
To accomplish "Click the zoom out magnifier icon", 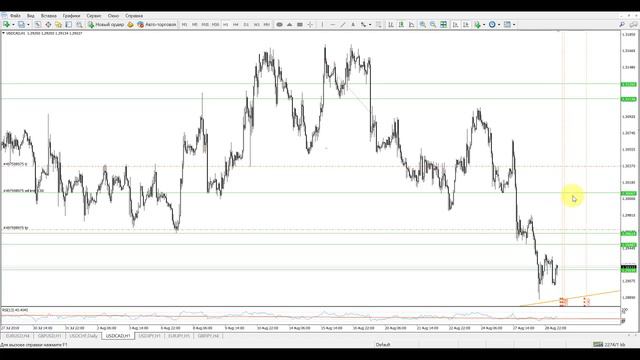I will coord(433,24).
